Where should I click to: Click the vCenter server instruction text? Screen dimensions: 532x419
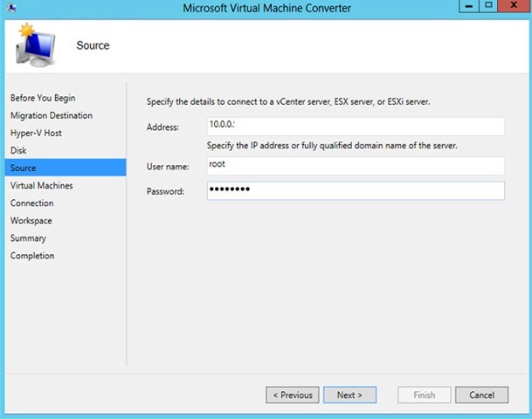pyautogui.click(x=288, y=102)
